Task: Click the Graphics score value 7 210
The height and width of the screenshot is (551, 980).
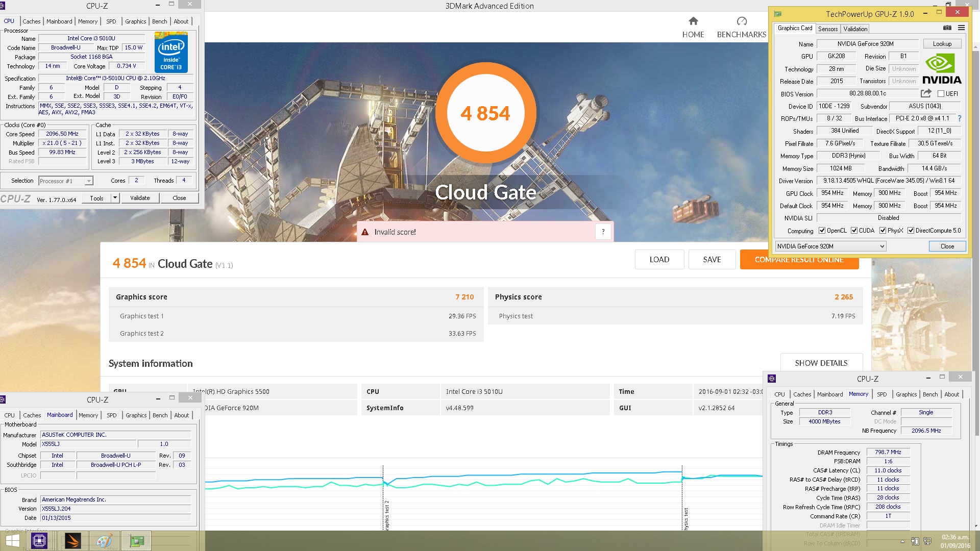Action: (x=464, y=297)
